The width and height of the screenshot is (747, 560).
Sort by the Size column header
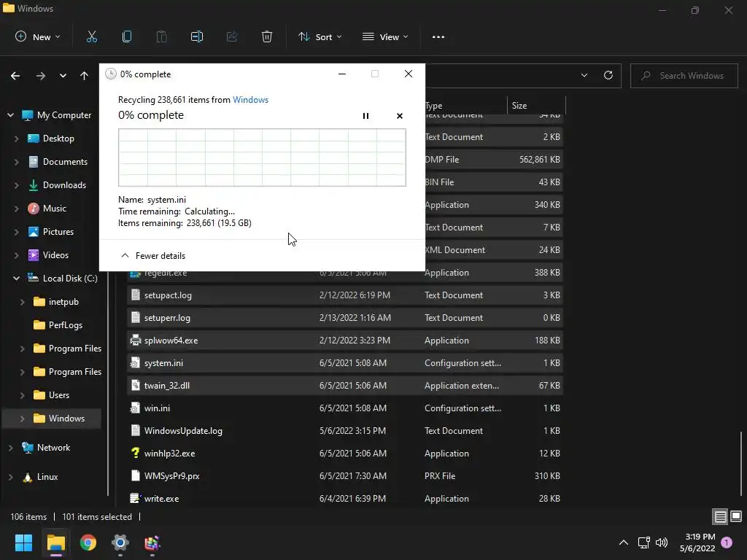(x=536, y=105)
